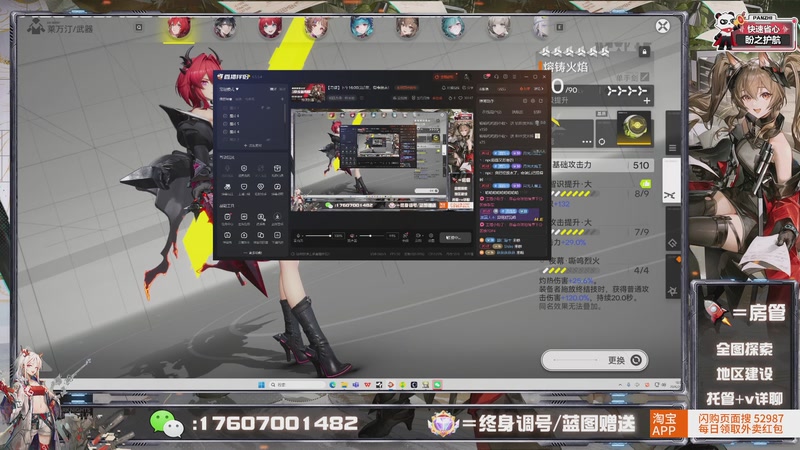Click stream cover thumbnail in 直播伴侣 header
This screenshot has width=800, height=450.
coord(308,93)
